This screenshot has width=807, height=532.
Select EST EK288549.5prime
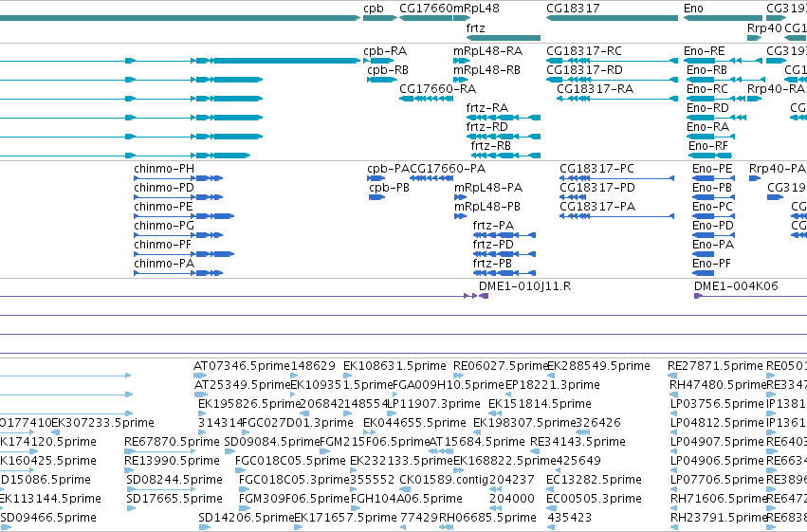(x=550, y=376)
